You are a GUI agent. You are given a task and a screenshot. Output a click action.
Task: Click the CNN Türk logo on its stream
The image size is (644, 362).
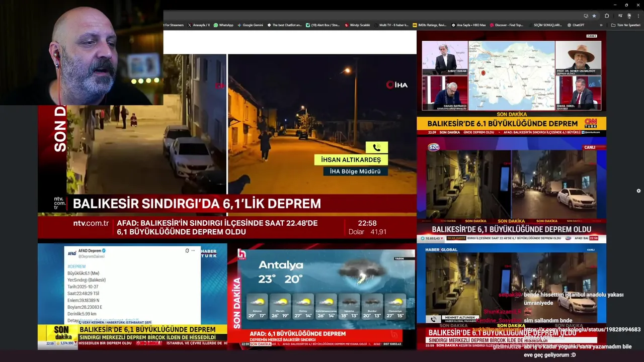tap(591, 123)
